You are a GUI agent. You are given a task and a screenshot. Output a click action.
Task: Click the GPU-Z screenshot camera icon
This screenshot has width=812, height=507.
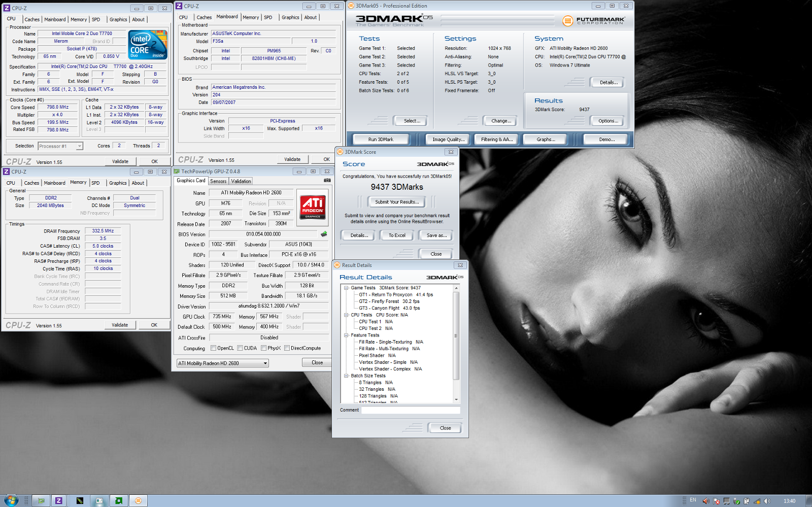327,180
